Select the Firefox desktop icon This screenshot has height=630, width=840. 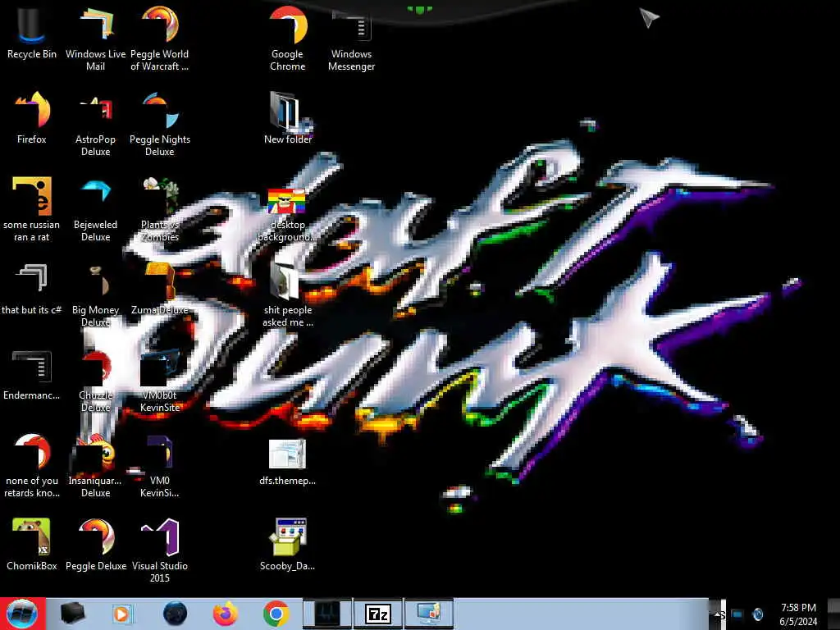[32, 118]
